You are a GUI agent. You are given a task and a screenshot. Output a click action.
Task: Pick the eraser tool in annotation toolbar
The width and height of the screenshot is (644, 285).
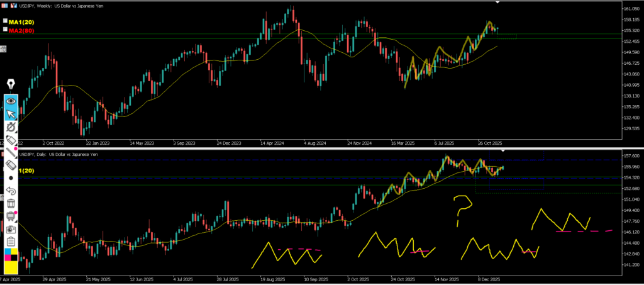pos(11,165)
